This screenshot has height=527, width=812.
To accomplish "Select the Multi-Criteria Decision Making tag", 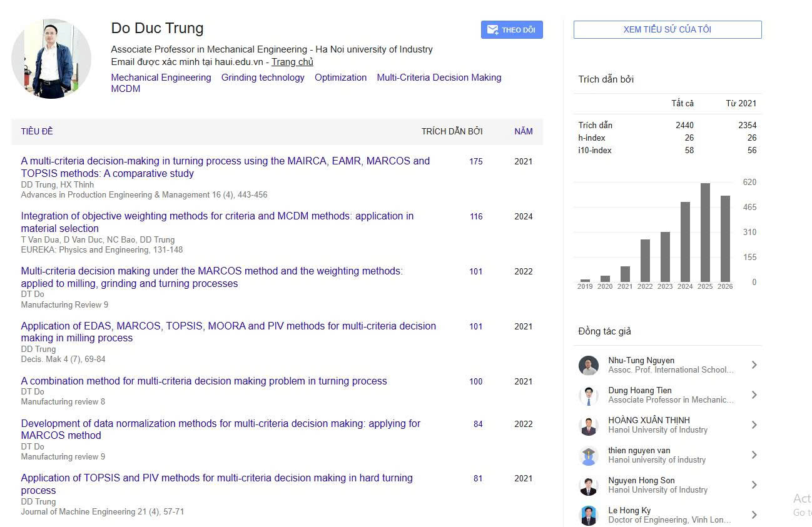I will coord(439,78).
